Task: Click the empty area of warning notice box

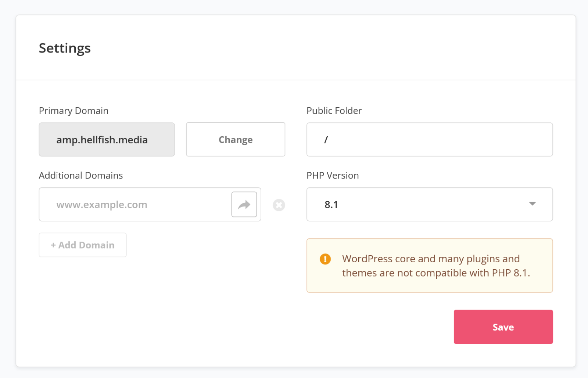Action: [x=430, y=285]
